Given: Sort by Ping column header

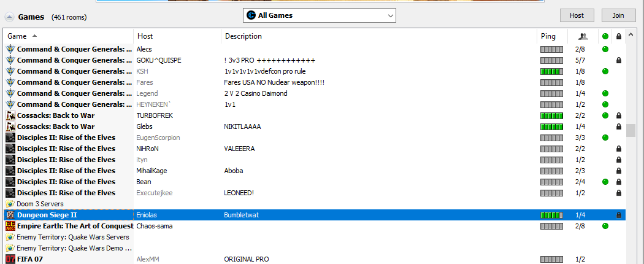Looking at the screenshot, I should tap(552, 36).
